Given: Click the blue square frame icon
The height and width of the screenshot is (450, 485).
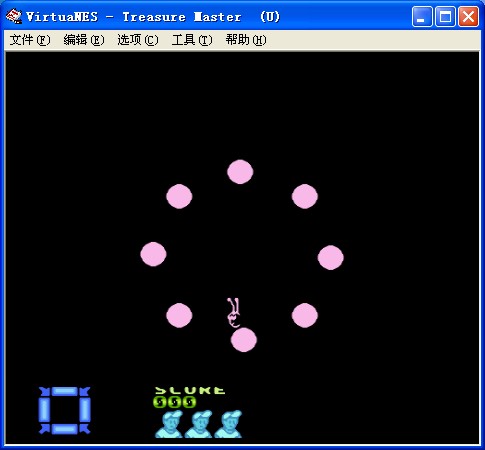Looking at the screenshot, I should [x=64, y=410].
